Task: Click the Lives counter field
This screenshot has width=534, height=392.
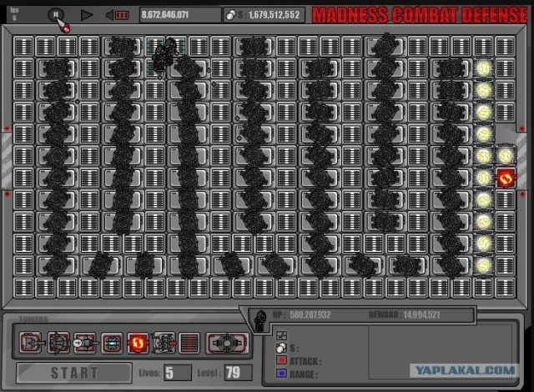Action: point(178,373)
